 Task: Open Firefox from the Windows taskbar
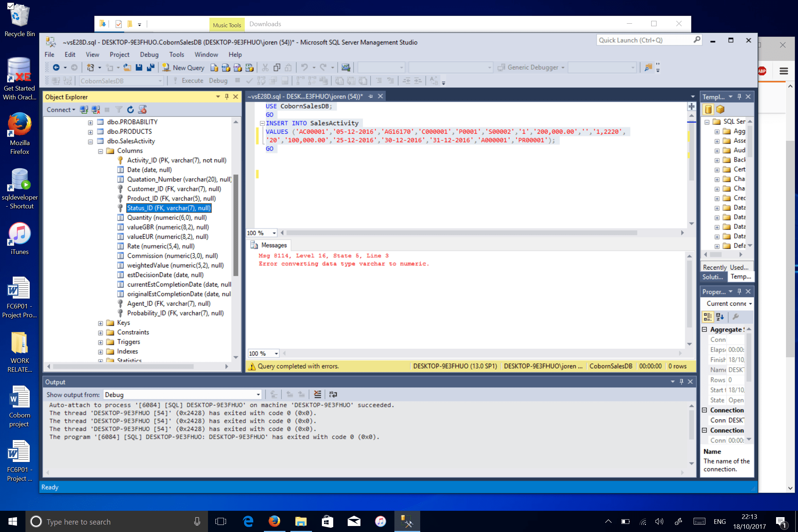click(274, 521)
